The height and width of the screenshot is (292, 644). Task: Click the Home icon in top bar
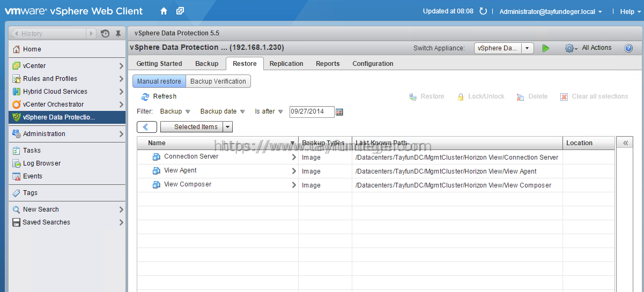164,11
